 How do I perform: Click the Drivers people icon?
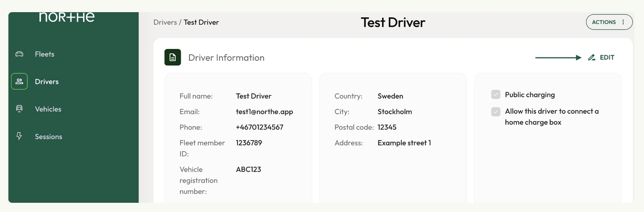pyautogui.click(x=19, y=81)
